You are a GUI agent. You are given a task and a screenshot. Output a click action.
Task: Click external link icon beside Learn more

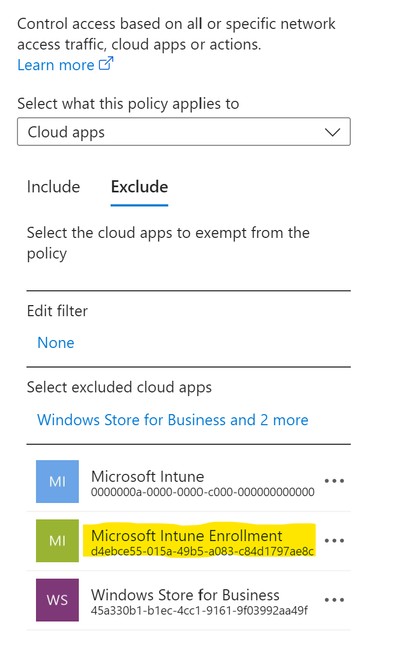(x=106, y=64)
